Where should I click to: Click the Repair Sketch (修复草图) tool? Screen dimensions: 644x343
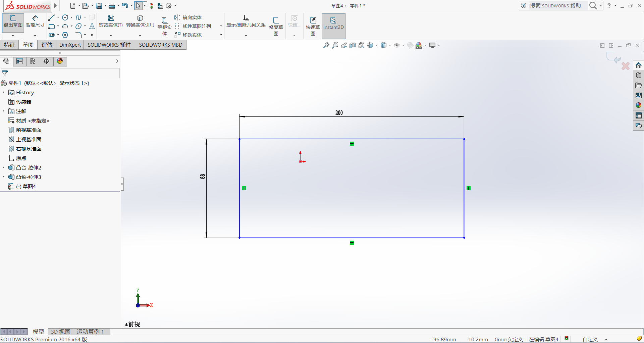point(276,26)
